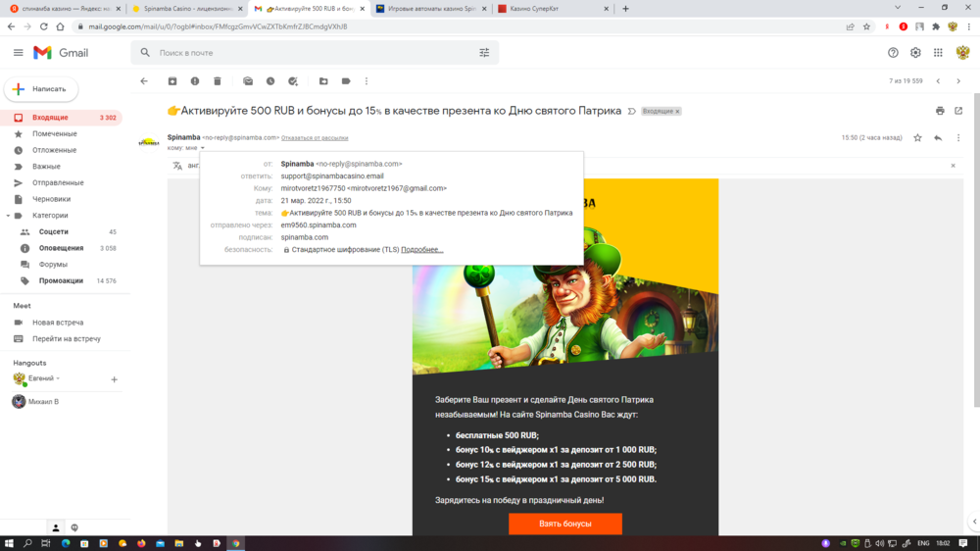This screenshot has width=980, height=551.
Task: Open the email in a new window
Action: tap(958, 111)
